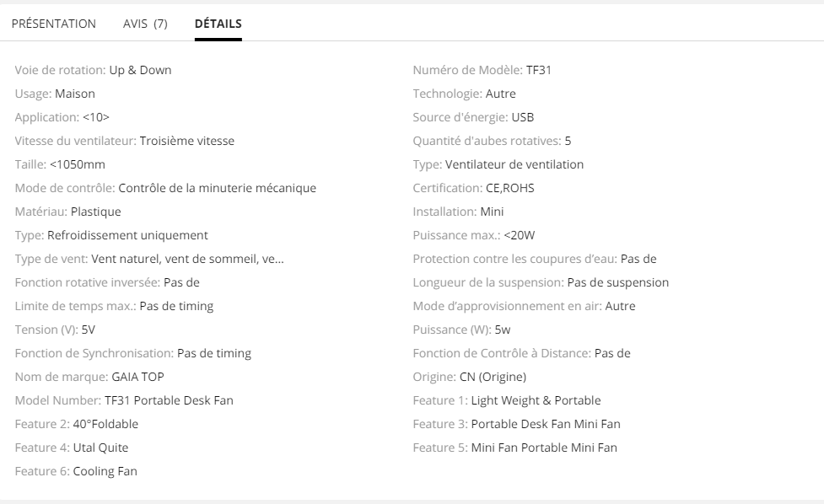Screen dimensions: 824x504
Task: Click the 40°Foldable feature text
Action: click(105, 424)
